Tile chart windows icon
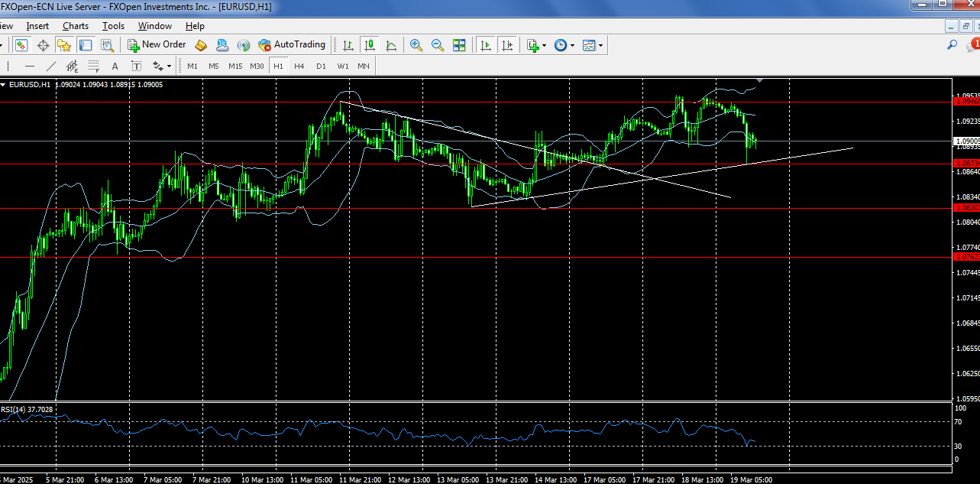 pyautogui.click(x=459, y=45)
